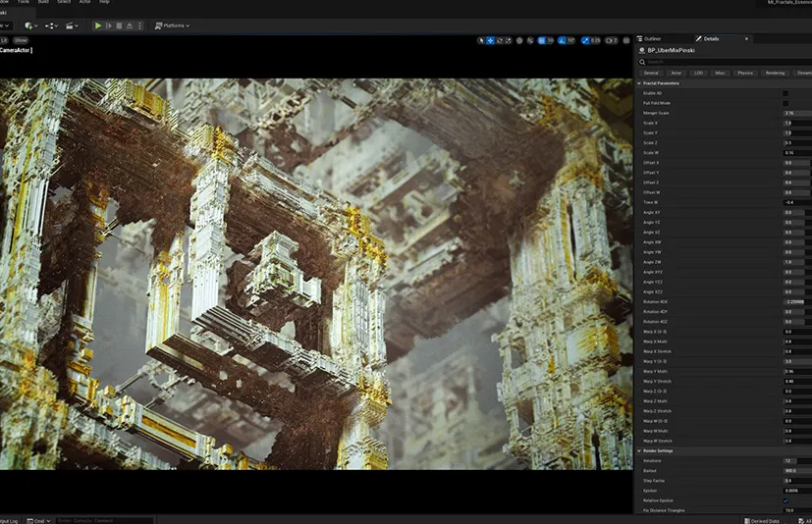Toggle world or local coordinate globe icon
Image resolution: width=812 pixels, height=524 pixels.
click(519, 40)
